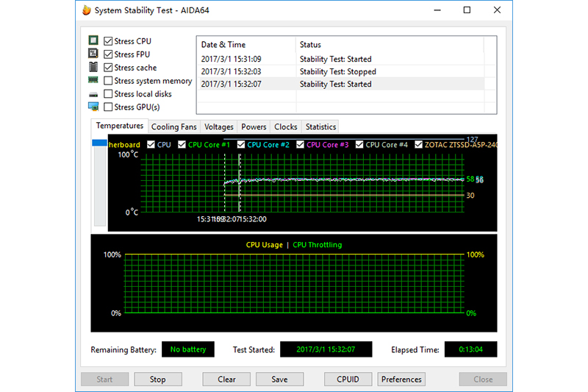Screen dimensions: 588x392
Task: Click the Date & Time column header
Action: [x=246, y=45]
